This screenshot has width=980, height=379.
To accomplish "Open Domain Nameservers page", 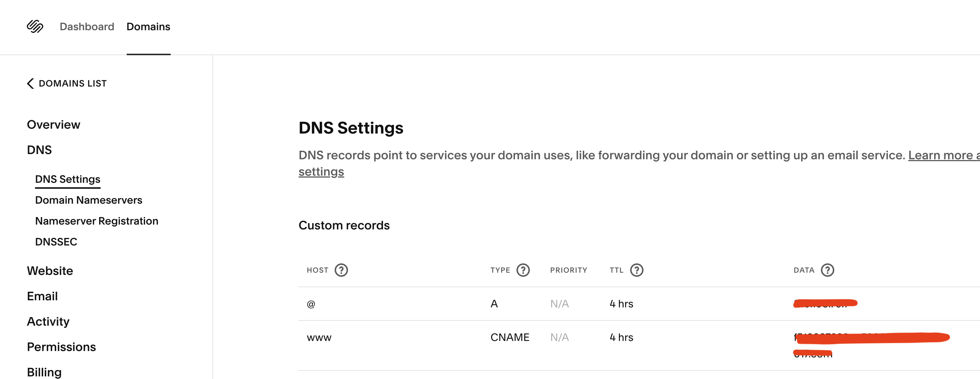I will (x=89, y=200).
